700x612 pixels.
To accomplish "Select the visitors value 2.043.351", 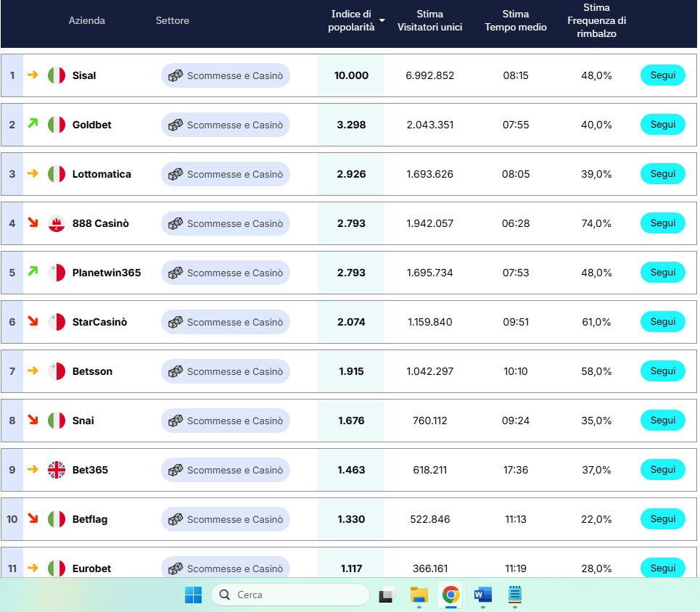I will click(430, 125).
